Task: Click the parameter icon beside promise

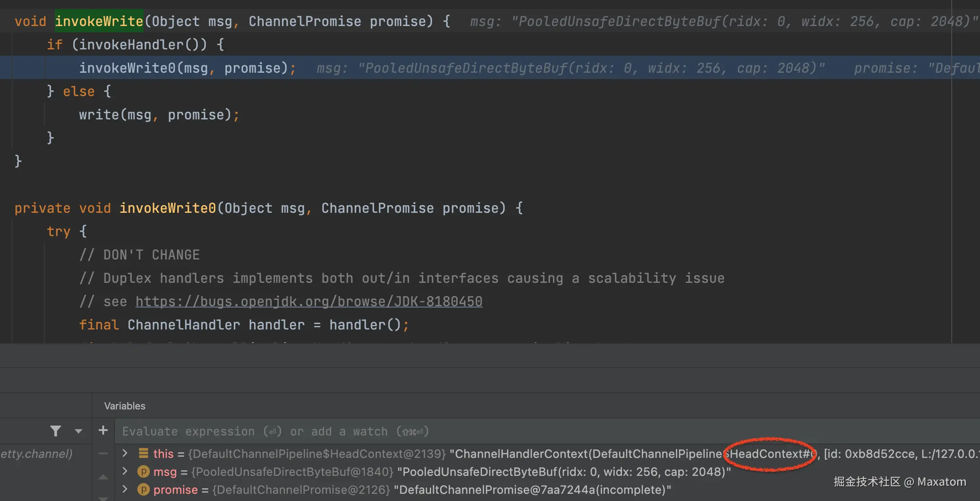Action: (143, 490)
